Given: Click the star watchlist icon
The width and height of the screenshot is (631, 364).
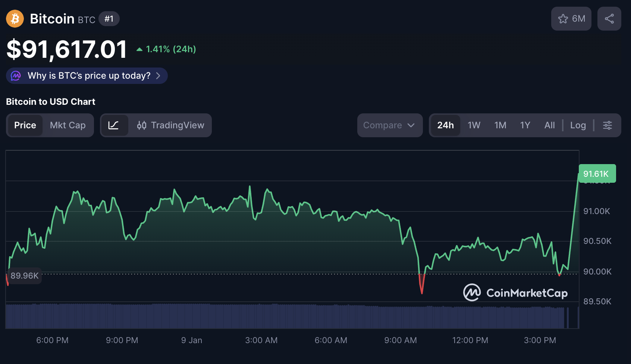Looking at the screenshot, I should (x=563, y=18).
